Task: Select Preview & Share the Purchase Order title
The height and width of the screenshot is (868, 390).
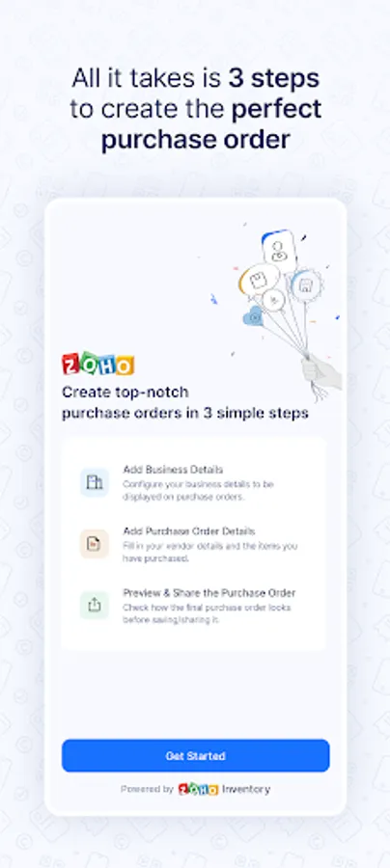Action: pos(209,592)
